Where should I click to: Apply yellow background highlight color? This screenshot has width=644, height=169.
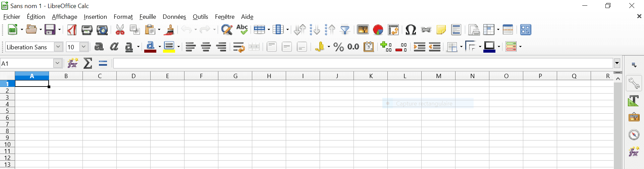169,47
